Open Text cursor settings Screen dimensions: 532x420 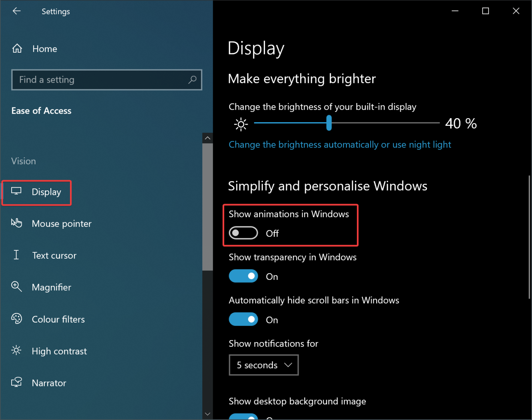click(x=54, y=256)
